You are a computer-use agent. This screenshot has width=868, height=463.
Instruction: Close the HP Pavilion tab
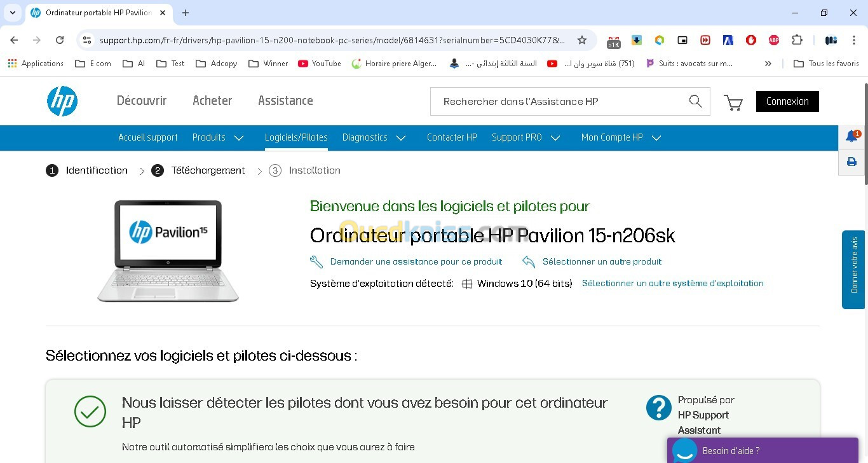coord(164,13)
